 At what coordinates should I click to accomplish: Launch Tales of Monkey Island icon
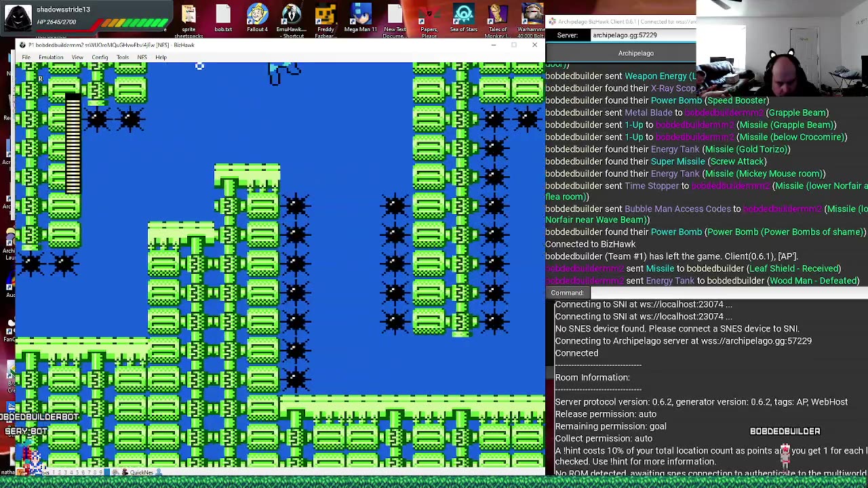tap(498, 20)
